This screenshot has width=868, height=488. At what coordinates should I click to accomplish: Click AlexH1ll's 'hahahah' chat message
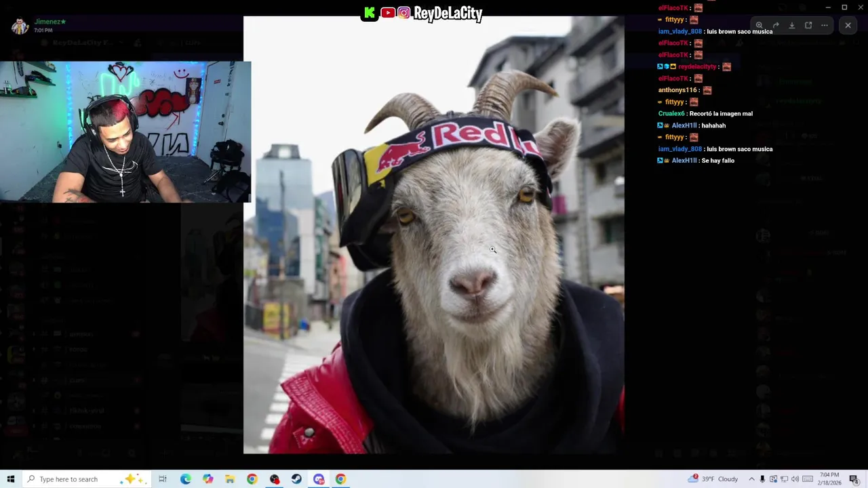(713, 125)
